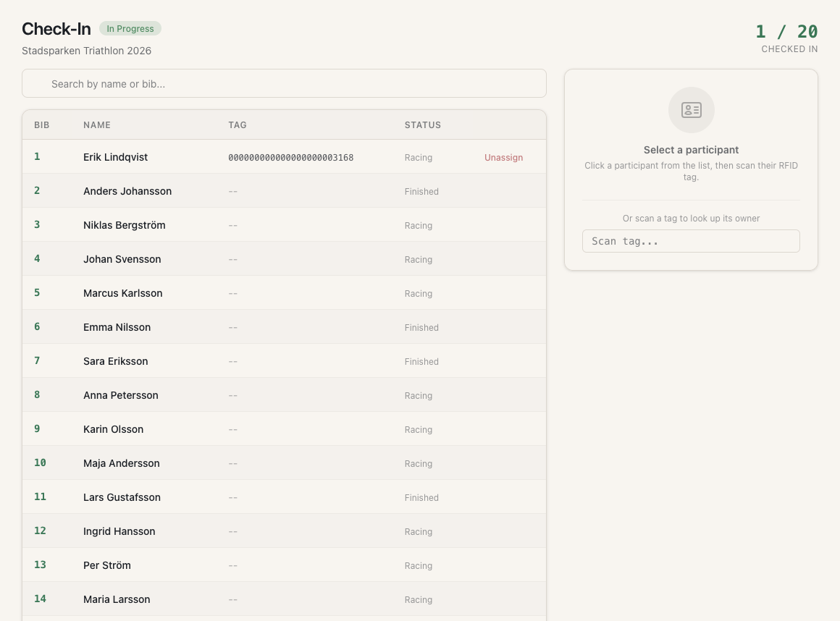Screen dimensions: 840x621
Task: Click tag number 000000000000000000003168
Action: click(291, 157)
